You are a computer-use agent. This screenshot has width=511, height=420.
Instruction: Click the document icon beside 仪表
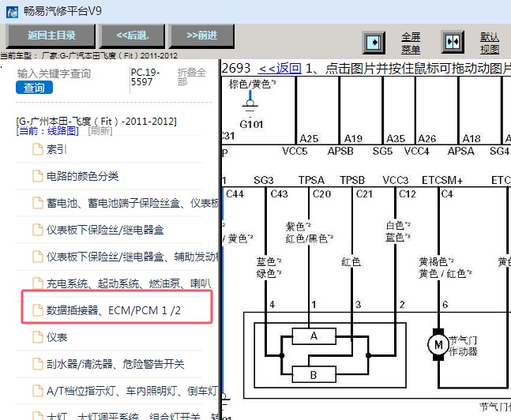point(38,337)
